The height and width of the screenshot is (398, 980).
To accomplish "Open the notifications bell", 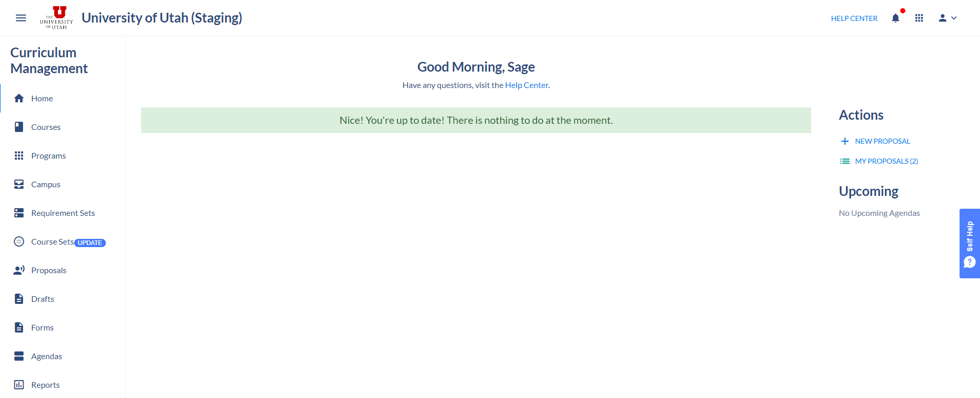I will coord(896,18).
